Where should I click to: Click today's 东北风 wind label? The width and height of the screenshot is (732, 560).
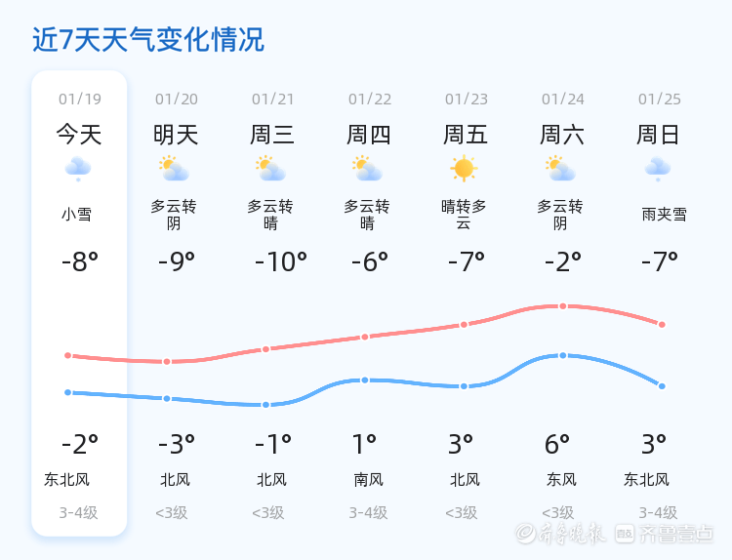click(67, 479)
